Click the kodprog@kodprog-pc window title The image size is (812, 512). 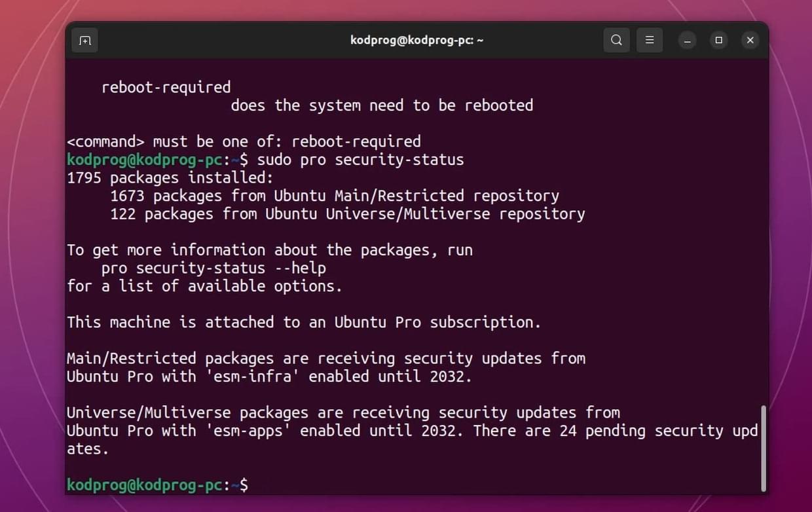(417, 41)
